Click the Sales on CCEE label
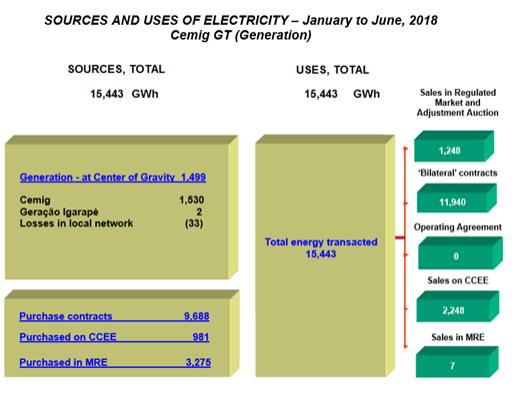 tap(458, 280)
